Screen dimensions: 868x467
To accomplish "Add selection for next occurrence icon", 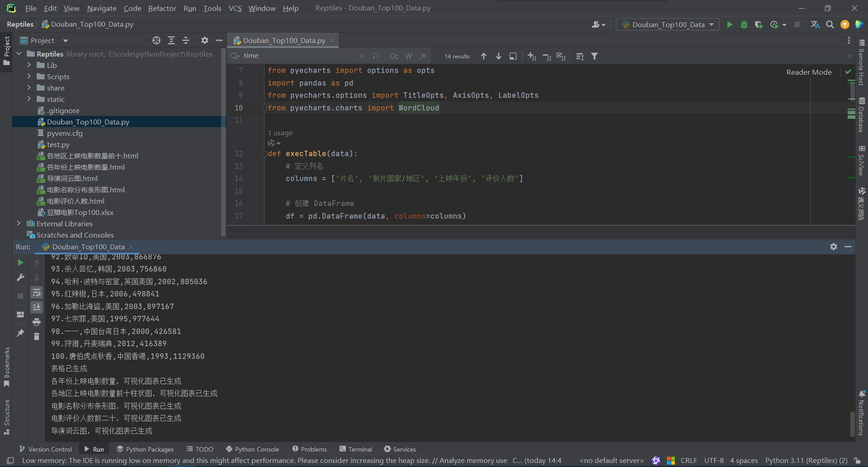I will (532, 56).
